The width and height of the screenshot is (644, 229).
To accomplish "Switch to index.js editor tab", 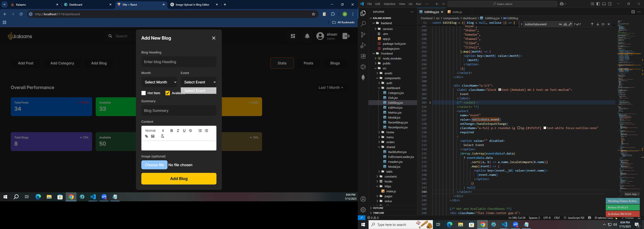I will (457, 12).
